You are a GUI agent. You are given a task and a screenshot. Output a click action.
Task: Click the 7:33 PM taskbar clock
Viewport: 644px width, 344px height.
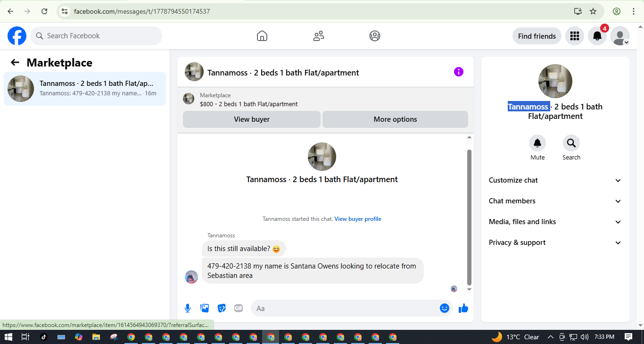(x=604, y=337)
